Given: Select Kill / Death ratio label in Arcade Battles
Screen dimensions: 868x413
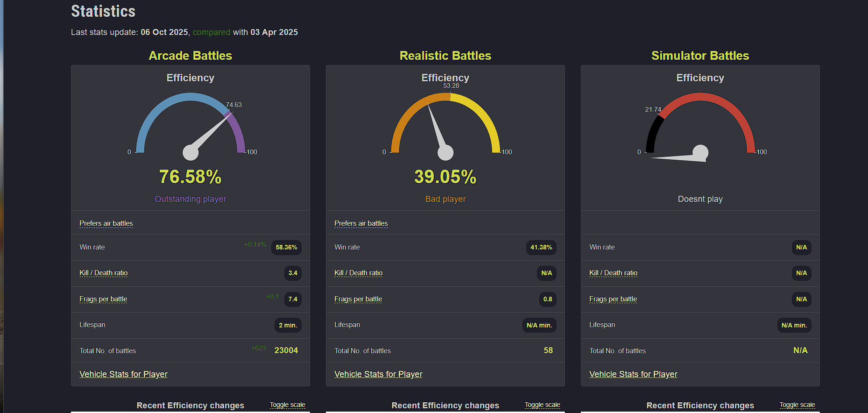Looking at the screenshot, I should click(x=103, y=273).
